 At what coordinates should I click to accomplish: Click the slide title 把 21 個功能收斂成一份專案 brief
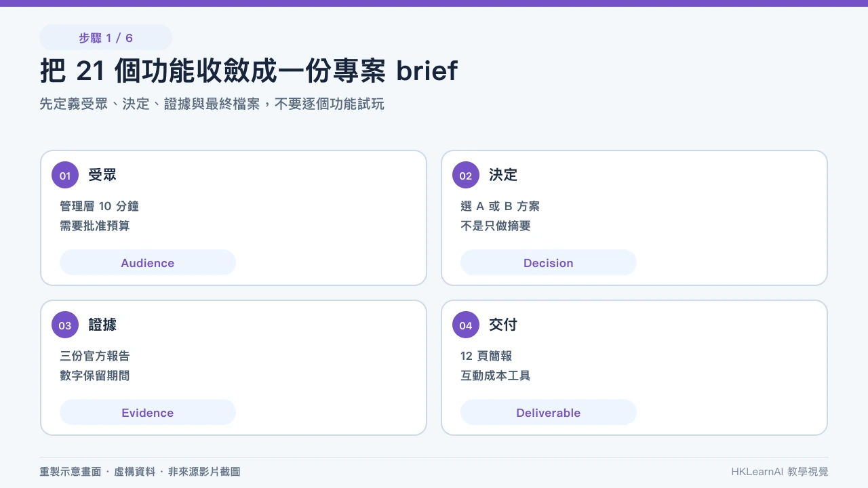point(249,70)
